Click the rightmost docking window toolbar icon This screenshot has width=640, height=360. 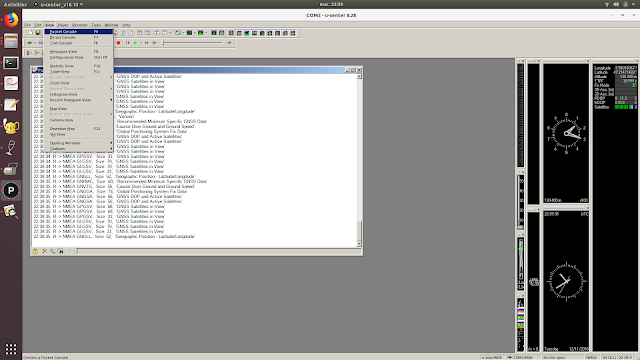pos(293,33)
